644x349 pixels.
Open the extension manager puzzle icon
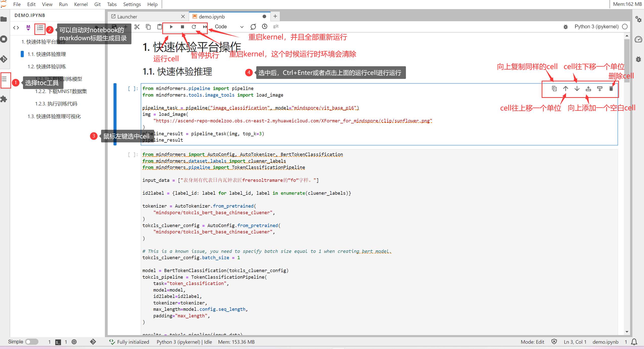4,99
